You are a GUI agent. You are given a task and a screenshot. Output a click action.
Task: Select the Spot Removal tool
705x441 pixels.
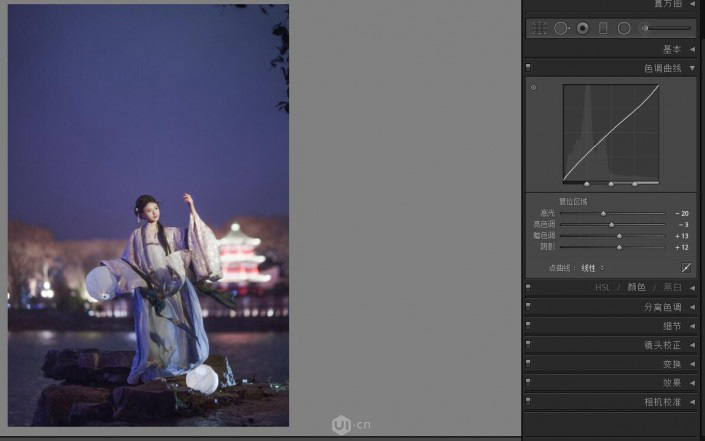(x=561, y=28)
